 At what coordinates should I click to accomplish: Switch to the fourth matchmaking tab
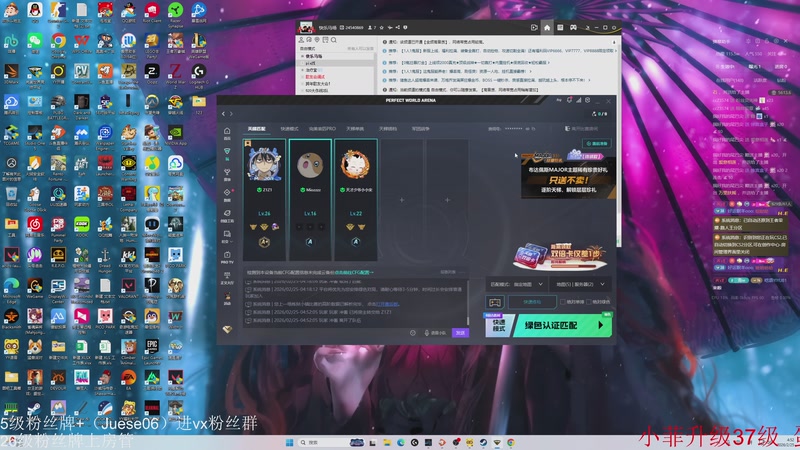(x=355, y=129)
